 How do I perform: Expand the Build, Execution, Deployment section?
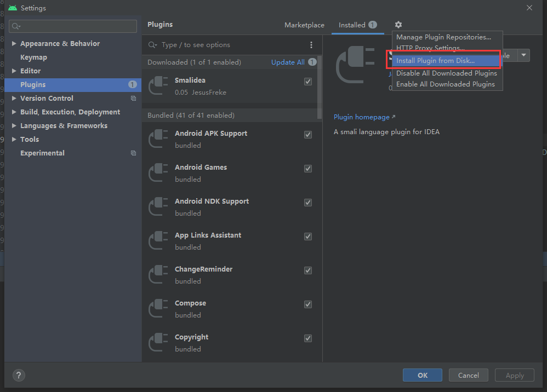tap(14, 112)
